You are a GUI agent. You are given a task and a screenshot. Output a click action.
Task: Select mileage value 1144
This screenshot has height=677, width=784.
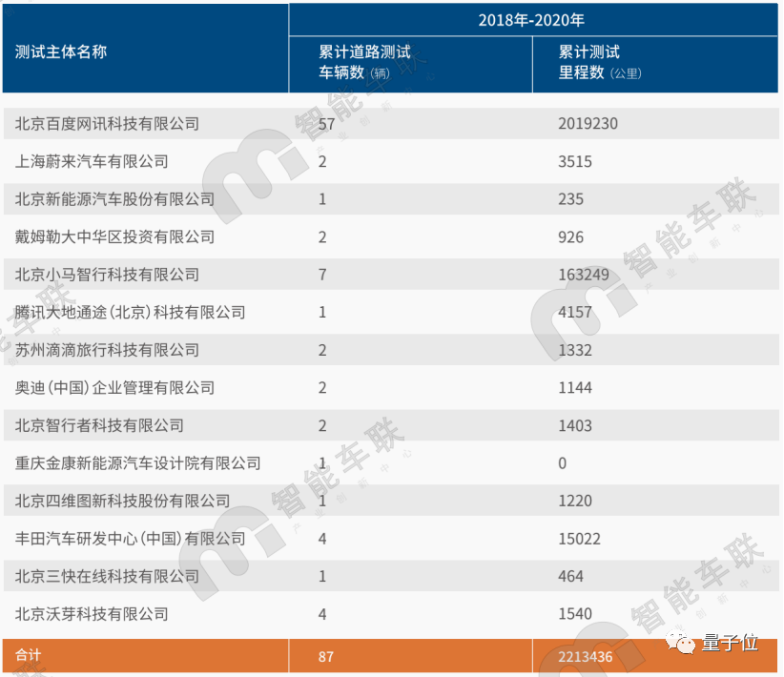(575, 387)
